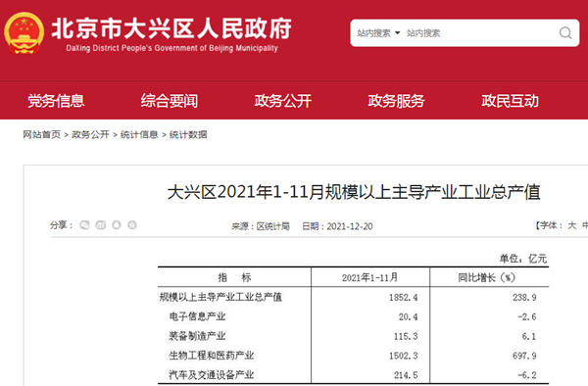Open the 政务公开 navigation menu
588x386 pixels.
coord(283,101)
